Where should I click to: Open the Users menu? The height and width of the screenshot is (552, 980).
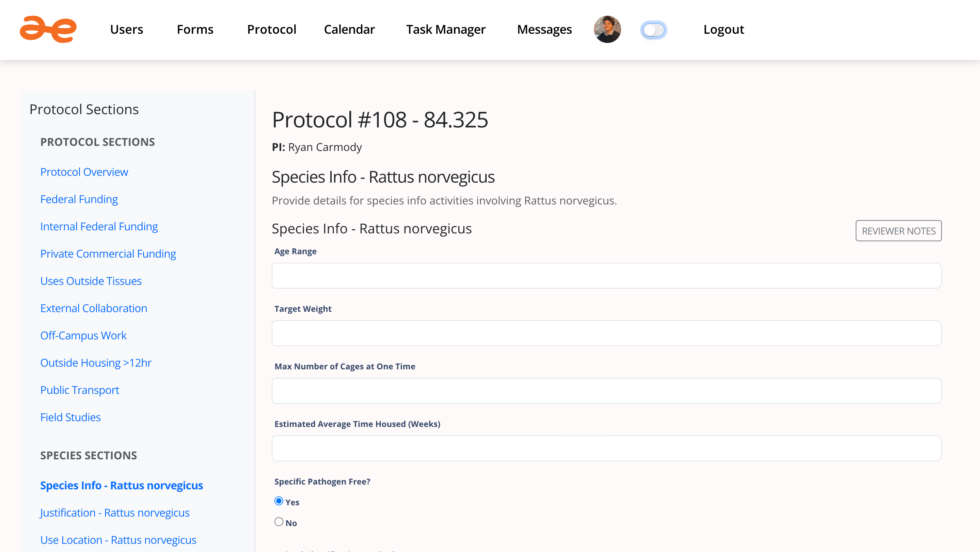click(x=126, y=29)
